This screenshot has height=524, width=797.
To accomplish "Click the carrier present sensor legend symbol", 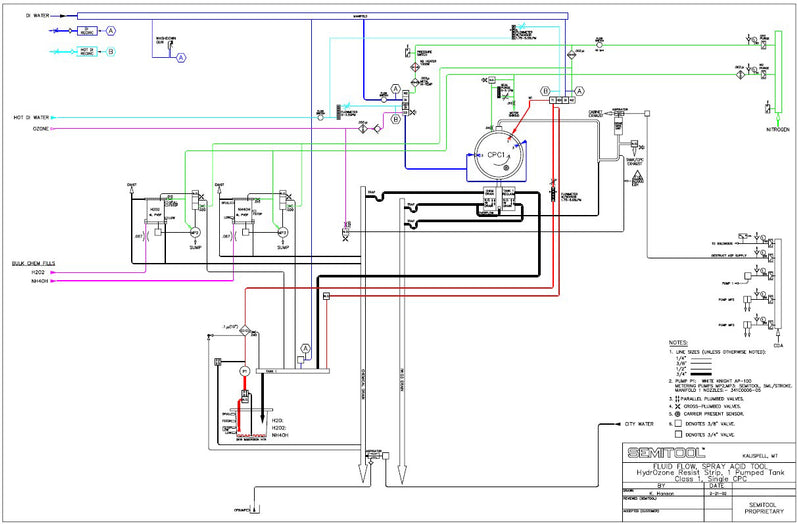I will point(678,414).
